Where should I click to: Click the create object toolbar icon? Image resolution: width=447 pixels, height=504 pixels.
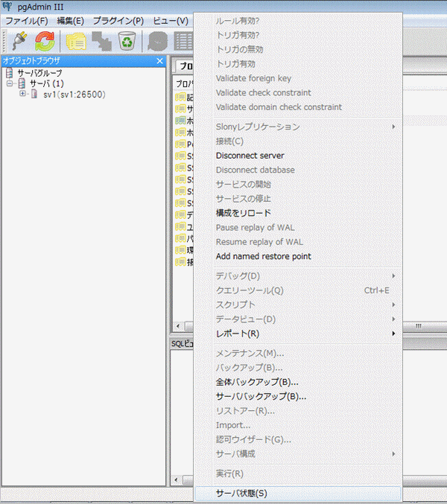101,42
